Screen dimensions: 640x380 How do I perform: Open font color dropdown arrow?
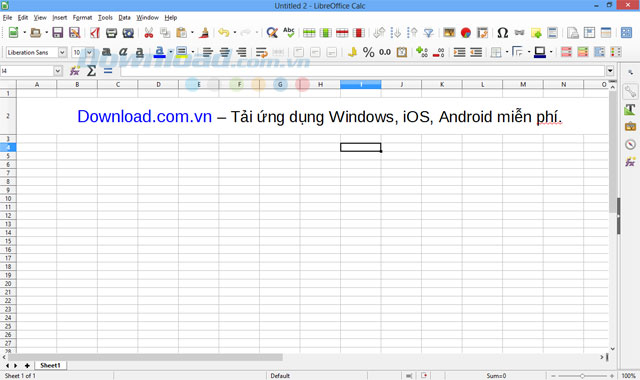tap(171, 52)
